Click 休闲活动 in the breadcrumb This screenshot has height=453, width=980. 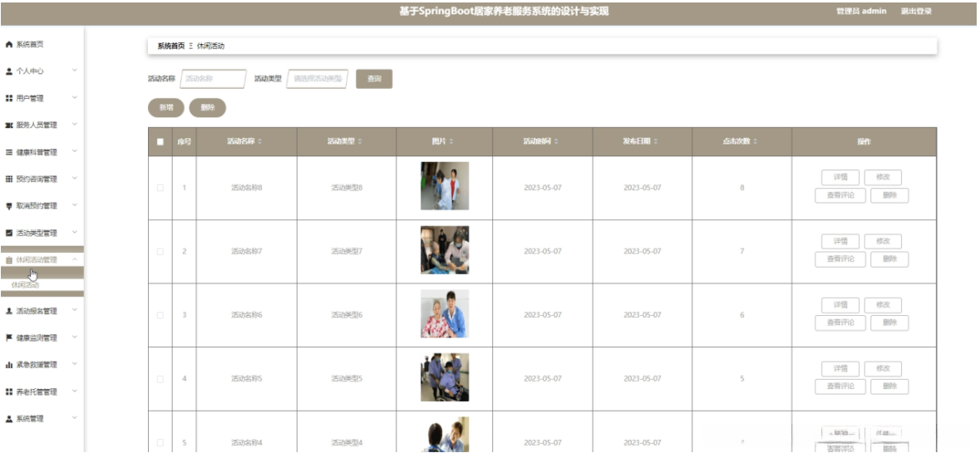pyautogui.click(x=210, y=47)
